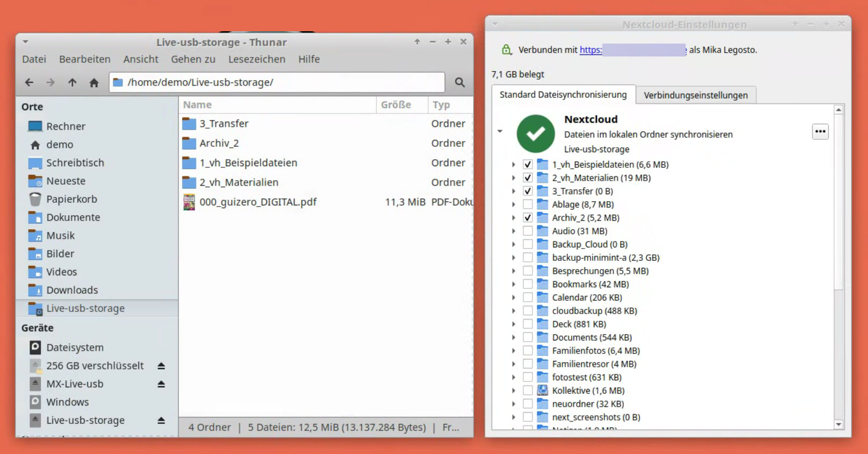868x454 pixels.
Task: Open the 000_guizero_DIGITAL.pdf file
Action: pyautogui.click(x=258, y=202)
